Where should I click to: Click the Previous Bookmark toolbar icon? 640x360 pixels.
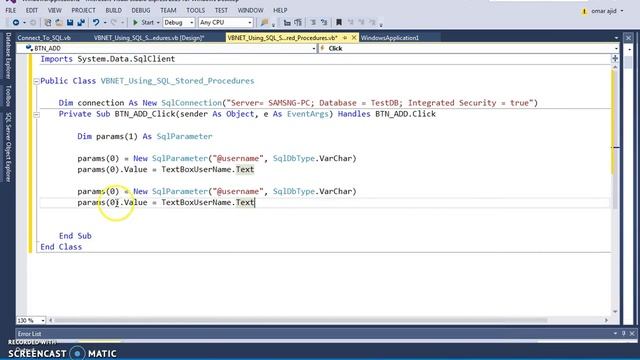(350, 22)
